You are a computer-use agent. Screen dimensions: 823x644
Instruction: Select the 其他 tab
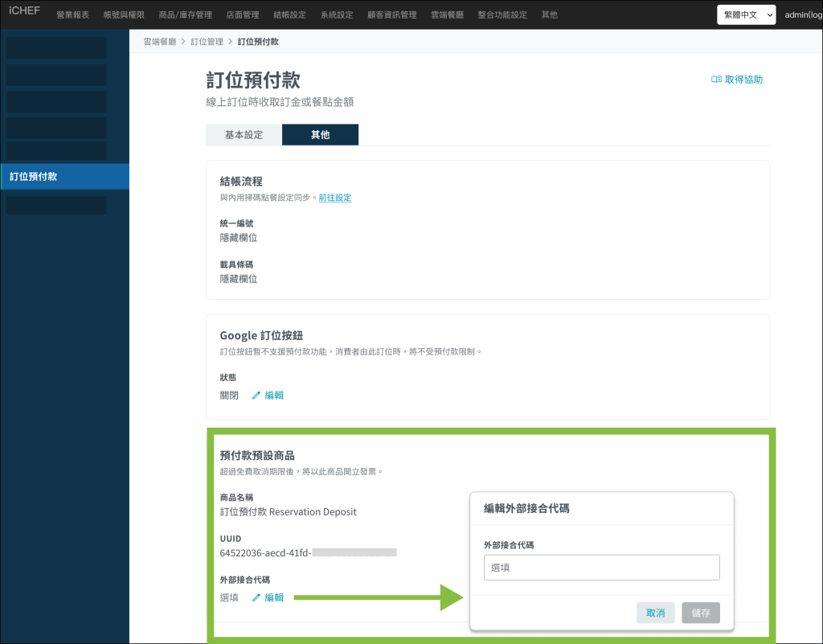(320, 135)
